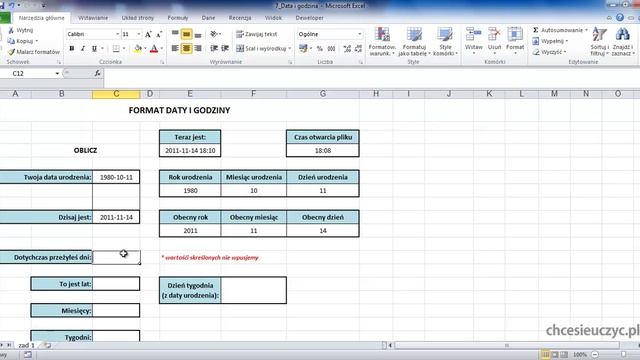640x360 pixels.
Task: Open Sortuj i filtruj menu
Action: (x=600, y=41)
